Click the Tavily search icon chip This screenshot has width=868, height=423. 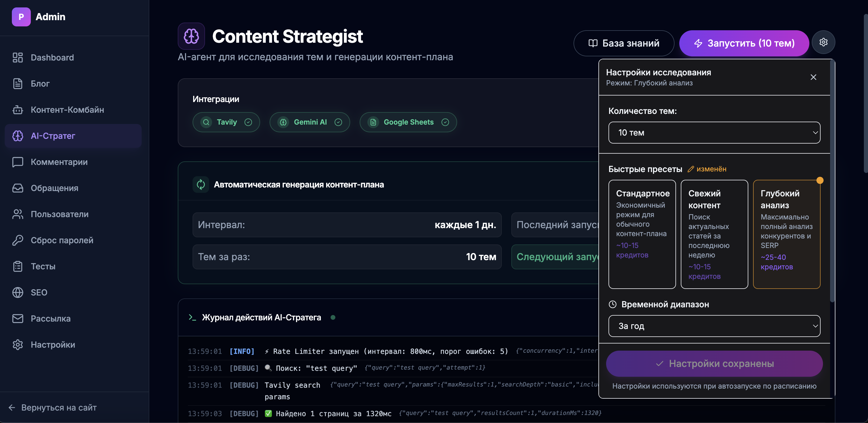(x=206, y=122)
